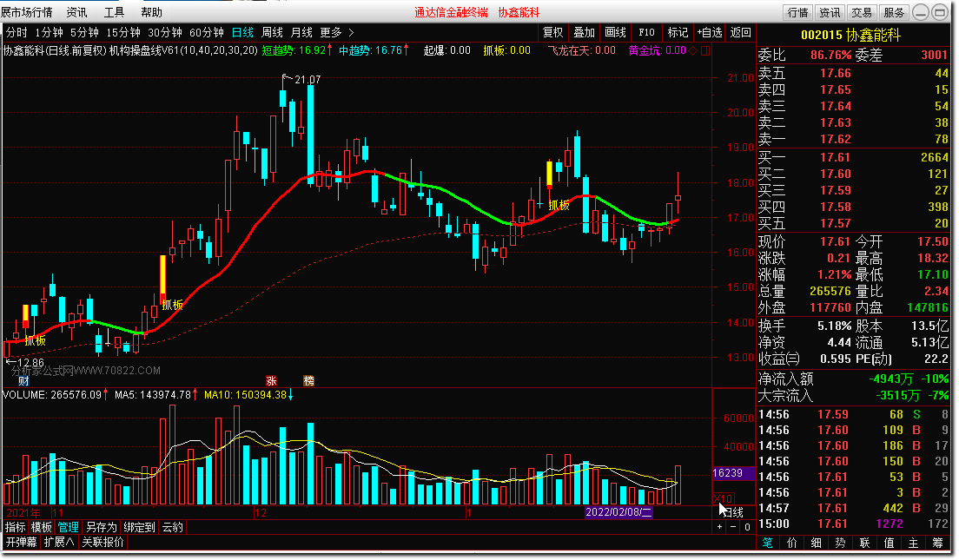Screen dimensions: 959x560
Task: Select the 5分钟 period tab
Action: pos(84,32)
